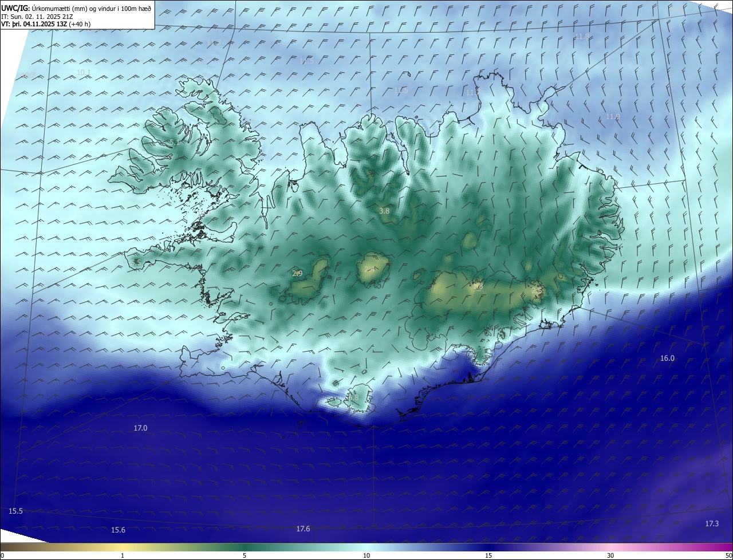The height and width of the screenshot is (560, 733).
Task: Click the 17.6 value at the bottom center
Action: (303, 529)
